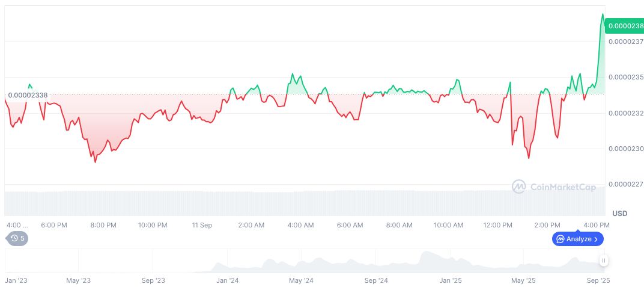Select Jan '24 on the range navigator

tap(227, 280)
